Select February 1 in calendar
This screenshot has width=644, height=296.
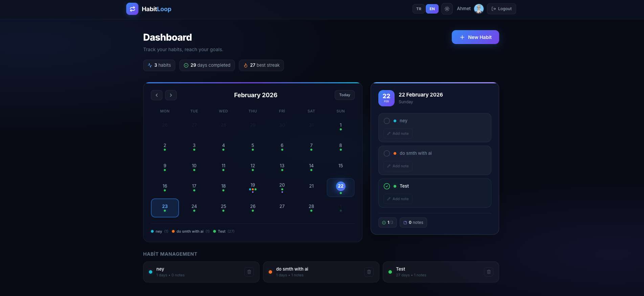(x=341, y=127)
